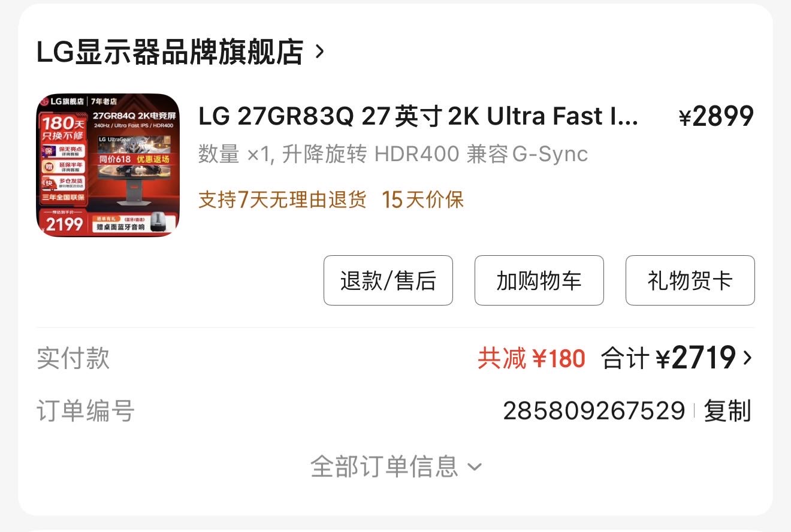791x532 pixels.
Task: Open the LG显示器品牌旗舰店 store page
Action: 170,52
